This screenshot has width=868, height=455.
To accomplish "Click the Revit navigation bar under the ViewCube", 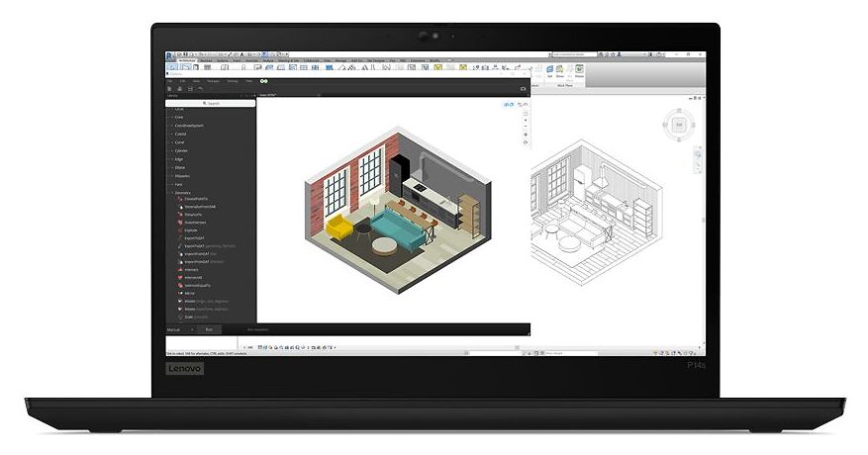I will [x=698, y=158].
